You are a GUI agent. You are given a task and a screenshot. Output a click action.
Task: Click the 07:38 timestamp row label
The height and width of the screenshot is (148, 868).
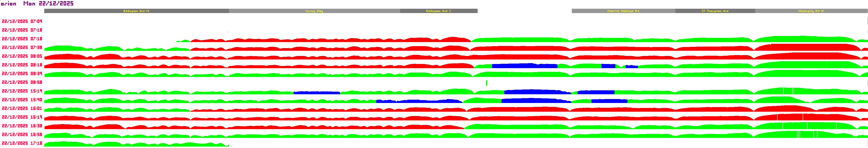[x=22, y=48]
